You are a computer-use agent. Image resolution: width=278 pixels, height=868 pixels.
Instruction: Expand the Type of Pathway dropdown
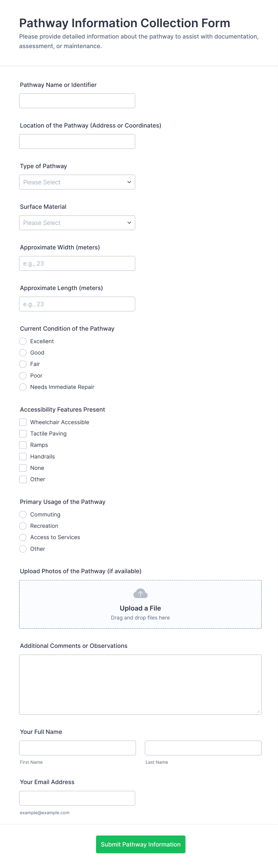[77, 182]
